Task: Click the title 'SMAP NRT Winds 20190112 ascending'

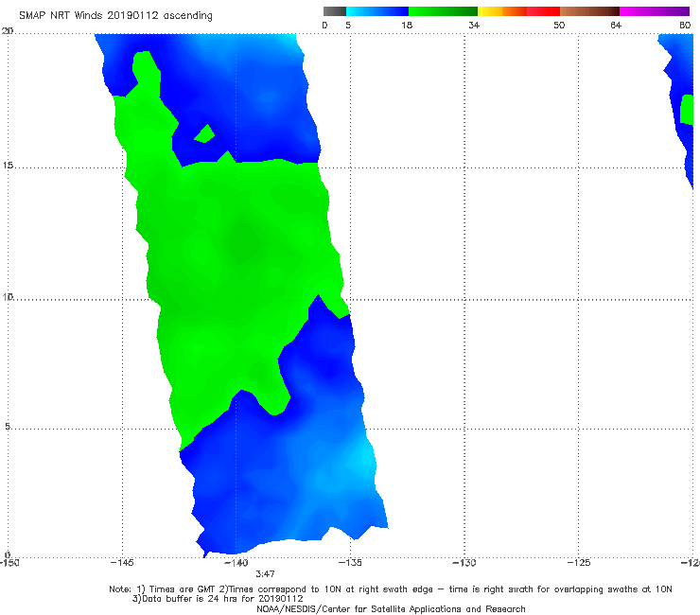Action: 115,16
